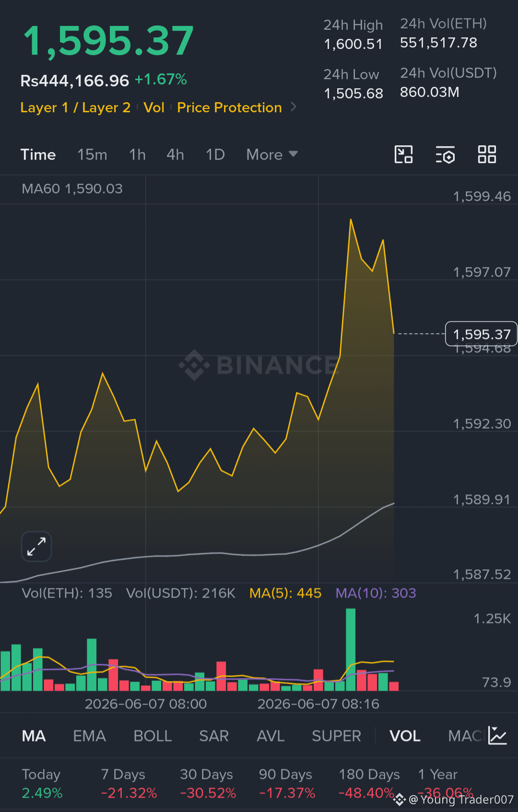The width and height of the screenshot is (518, 812).
Task: Tap the 24h Low value 1,505.68
Action: (x=353, y=94)
